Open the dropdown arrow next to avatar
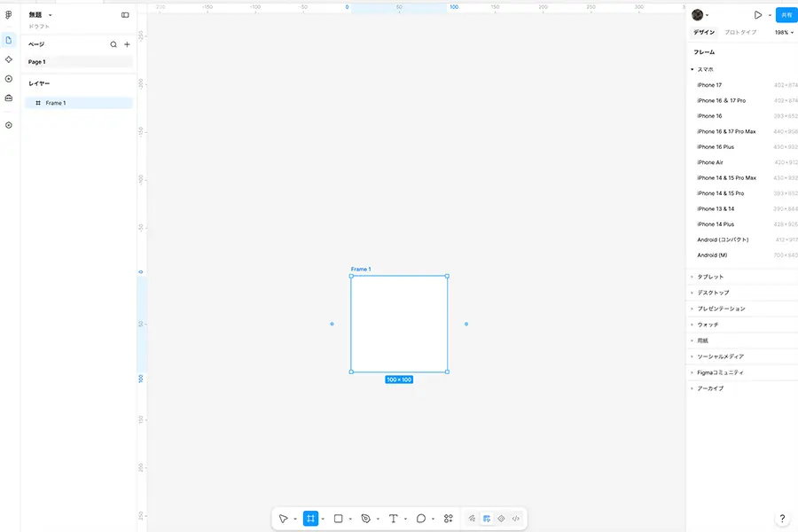Image resolution: width=798 pixels, height=532 pixels. [708, 15]
